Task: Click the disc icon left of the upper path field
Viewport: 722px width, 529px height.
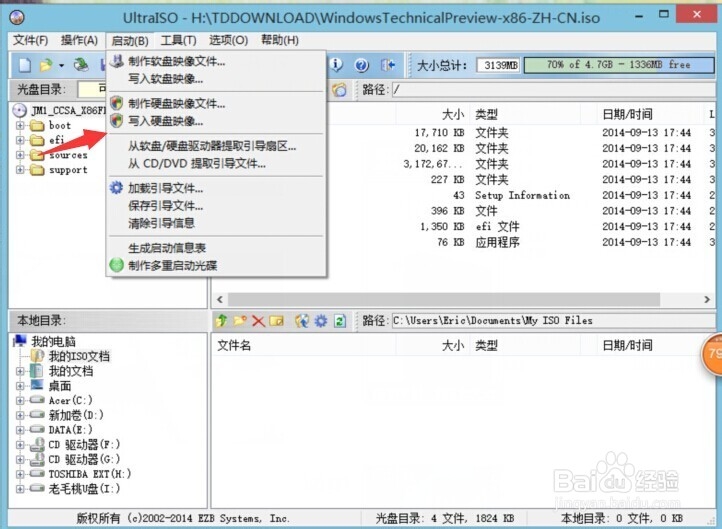Action: coord(339,89)
